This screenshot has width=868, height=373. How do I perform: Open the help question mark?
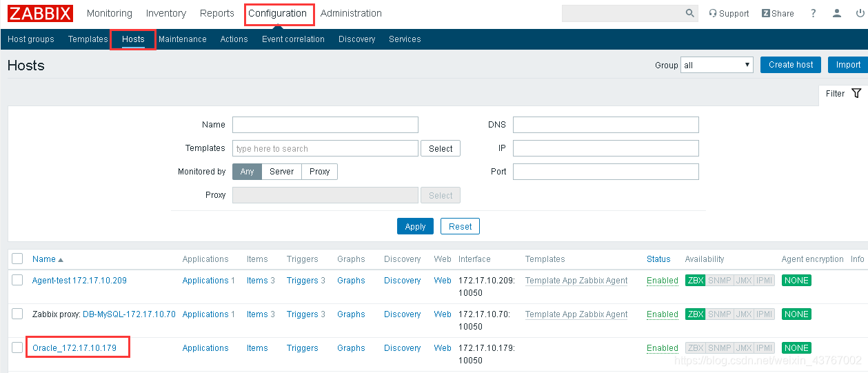814,13
